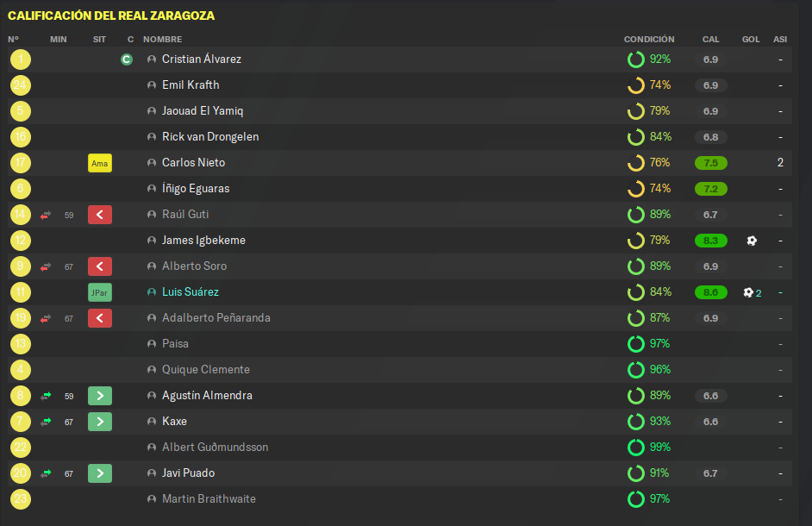The width and height of the screenshot is (812, 526).
Task: Open Luis Suárez's player profile link
Action: point(190,291)
